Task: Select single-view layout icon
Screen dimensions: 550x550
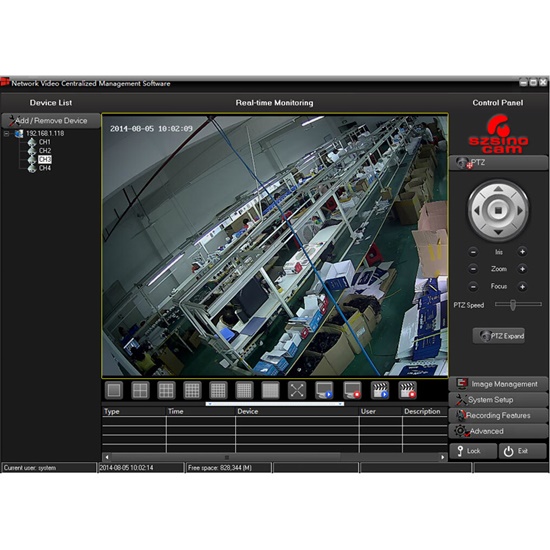Action: pos(114,390)
